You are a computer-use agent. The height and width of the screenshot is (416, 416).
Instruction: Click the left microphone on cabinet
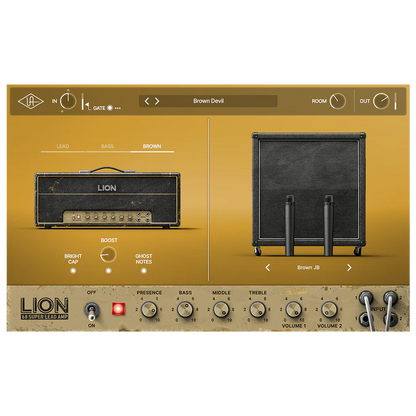click(x=289, y=225)
